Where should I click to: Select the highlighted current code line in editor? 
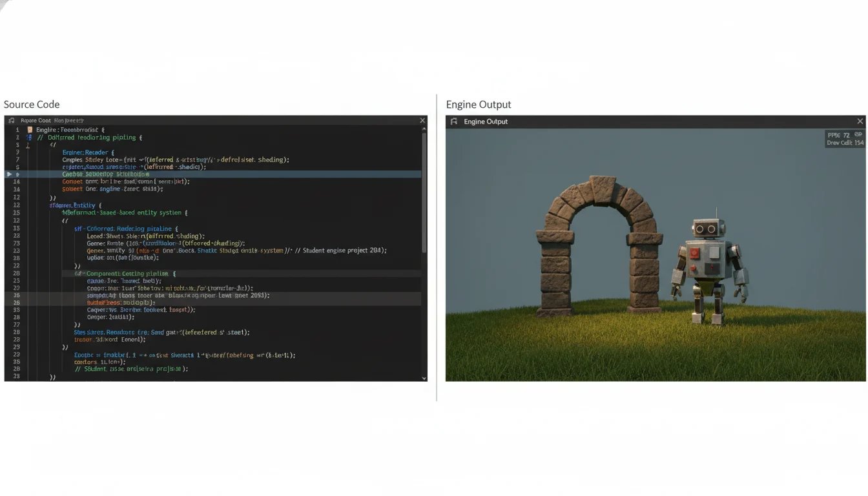213,174
